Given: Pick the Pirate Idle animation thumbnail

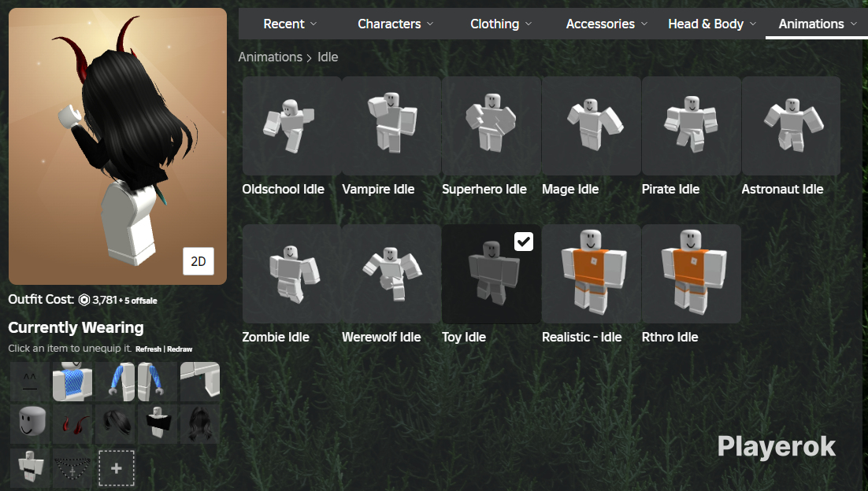Looking at the screenshot, I should click(692, 126).
